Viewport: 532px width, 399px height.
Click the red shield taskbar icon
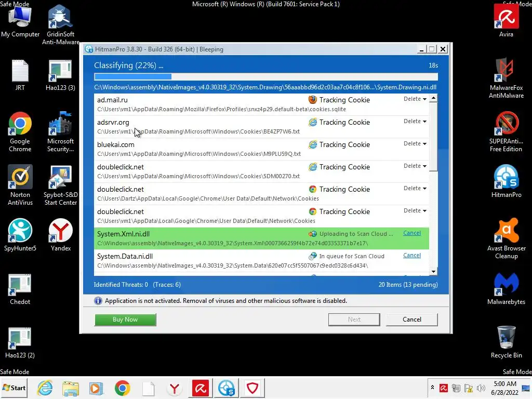click(x=252, y=388)
